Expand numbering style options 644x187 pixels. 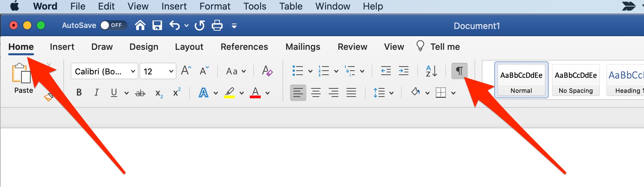[x=336, y=71]
